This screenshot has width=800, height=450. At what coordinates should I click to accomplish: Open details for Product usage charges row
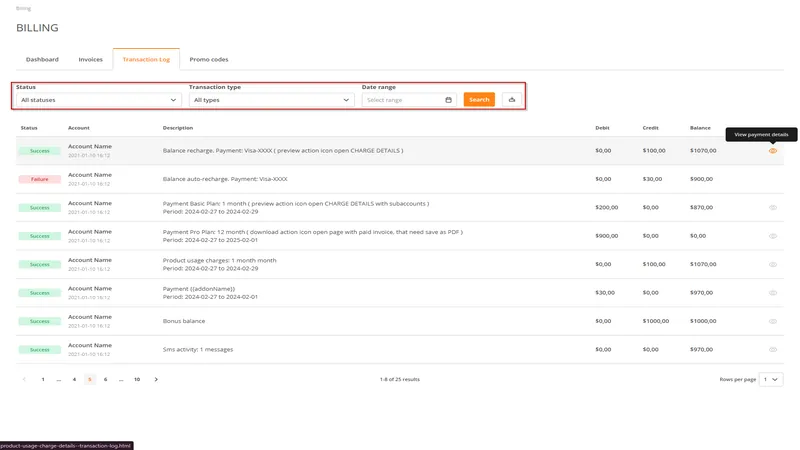pyautogui.click(x=773, y=264)
